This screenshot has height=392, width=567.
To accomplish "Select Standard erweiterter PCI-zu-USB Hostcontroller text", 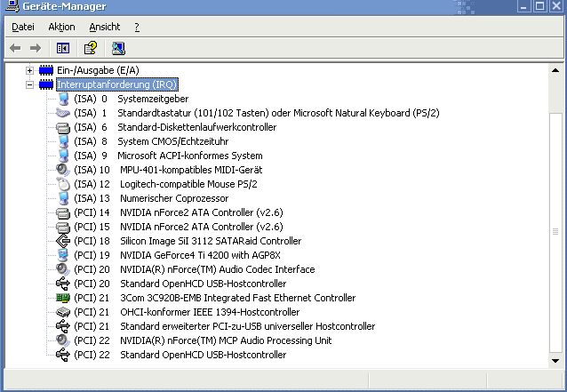I will [248, 326].
